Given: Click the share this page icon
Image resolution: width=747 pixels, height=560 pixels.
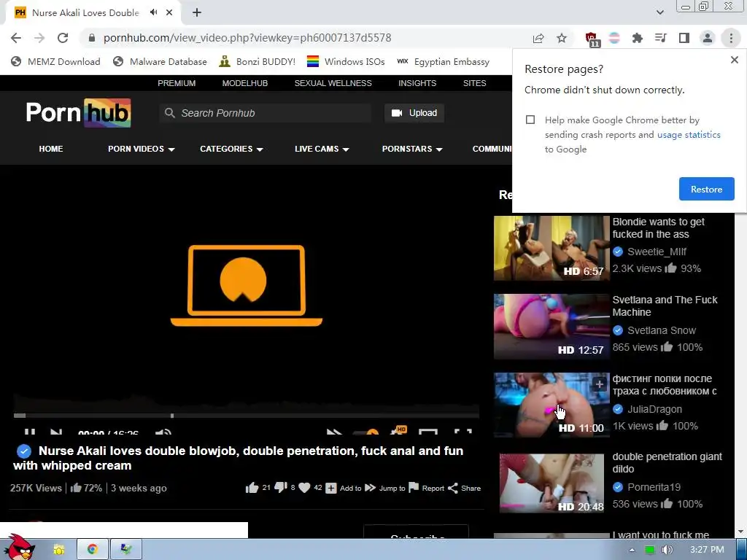Looking at the screenshot, I should pyautogui.click(x=538, y=38).
